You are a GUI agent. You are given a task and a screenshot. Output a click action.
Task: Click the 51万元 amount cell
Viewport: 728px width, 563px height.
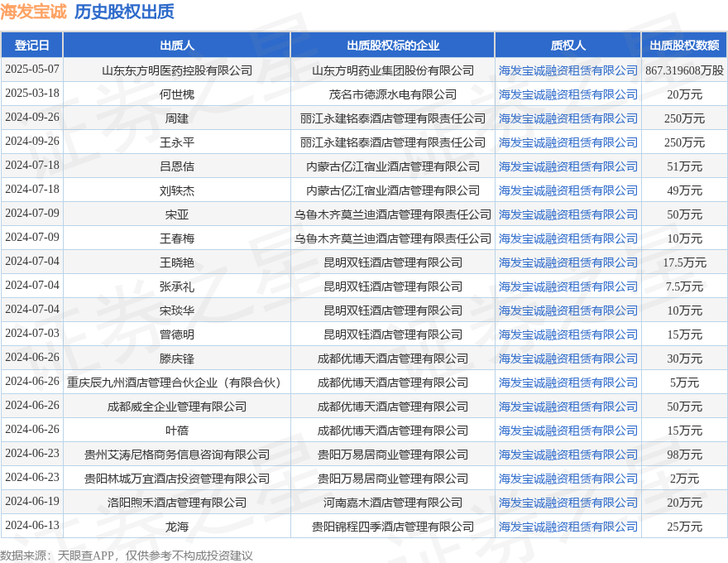(684, 166)
